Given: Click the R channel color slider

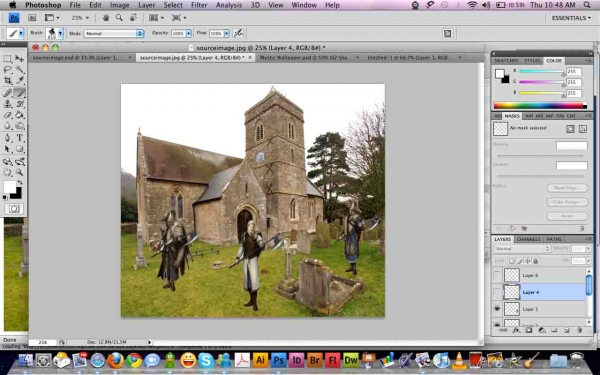Looking at the screenshot, I should point(541,72).
